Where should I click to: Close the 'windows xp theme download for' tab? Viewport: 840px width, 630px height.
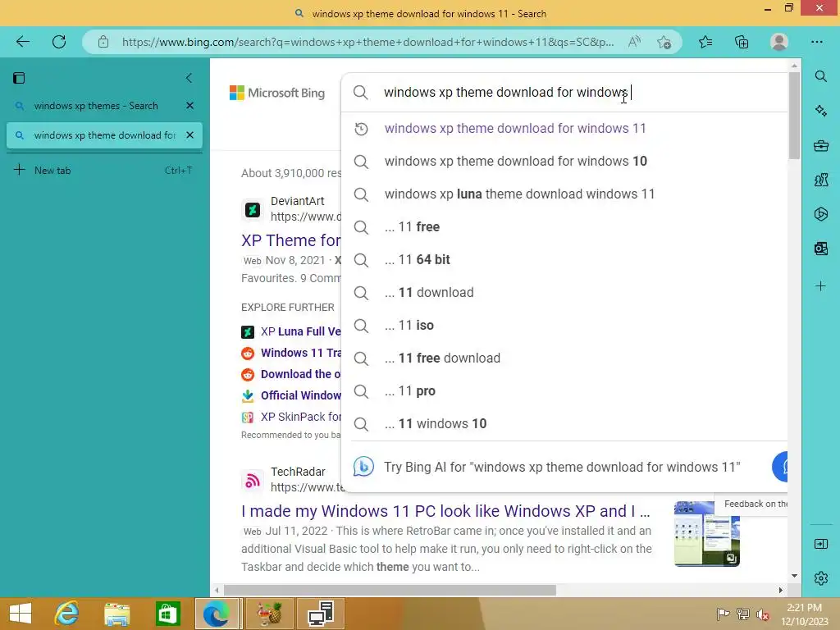tap(189, 135)
